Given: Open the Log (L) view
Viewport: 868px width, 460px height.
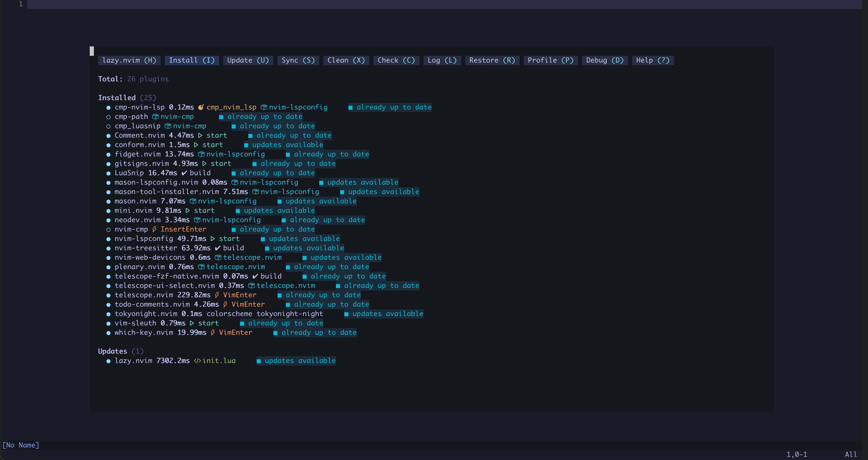Looking at the screenshot, I should click(x=442, y=60).
